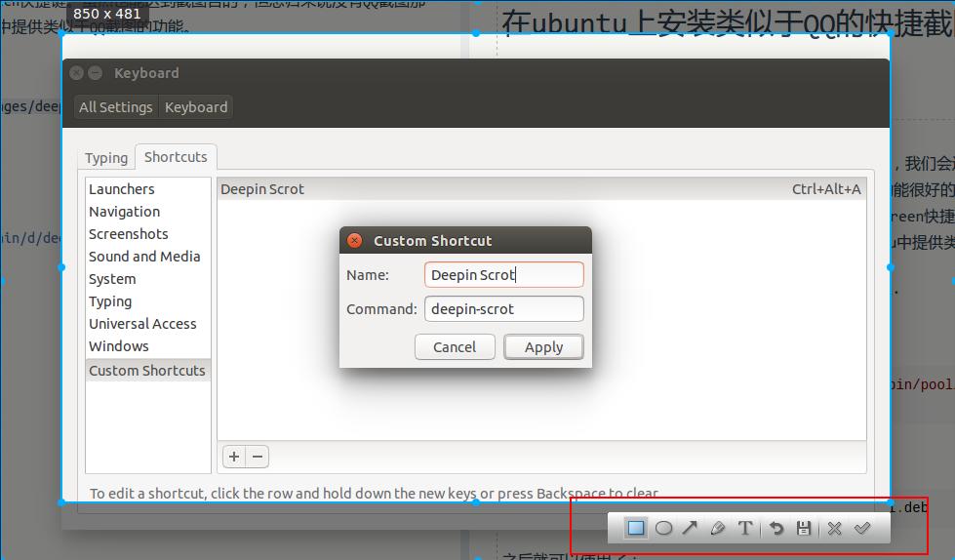Select Screenshots in the category list
The image size is (955, 560).
point(129,234)
